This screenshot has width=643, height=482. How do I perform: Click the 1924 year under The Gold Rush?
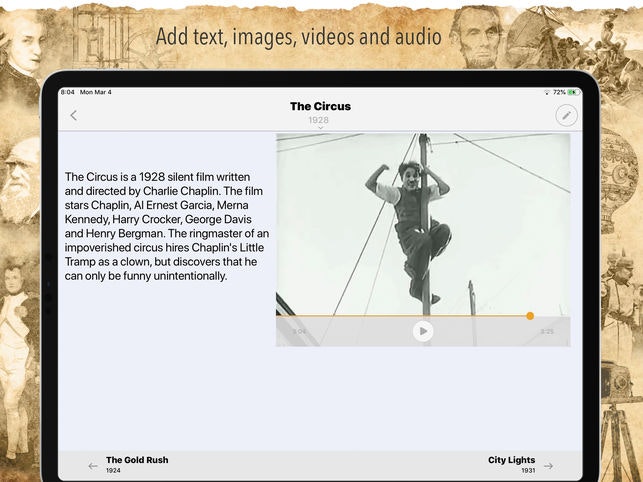[x=113, y=471]
